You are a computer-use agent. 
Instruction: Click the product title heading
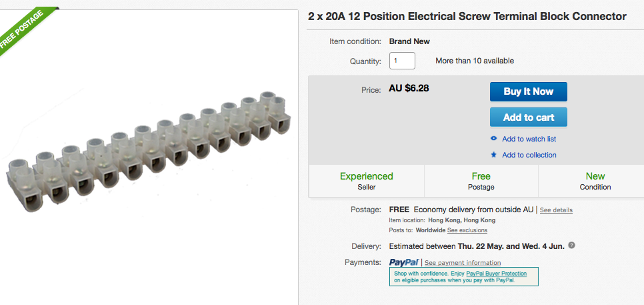[x=467, y=16]
